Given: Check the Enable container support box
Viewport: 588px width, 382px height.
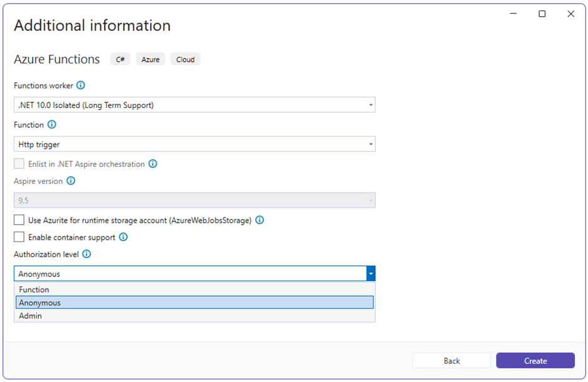Looking at the screenshot, I should 19,237.
